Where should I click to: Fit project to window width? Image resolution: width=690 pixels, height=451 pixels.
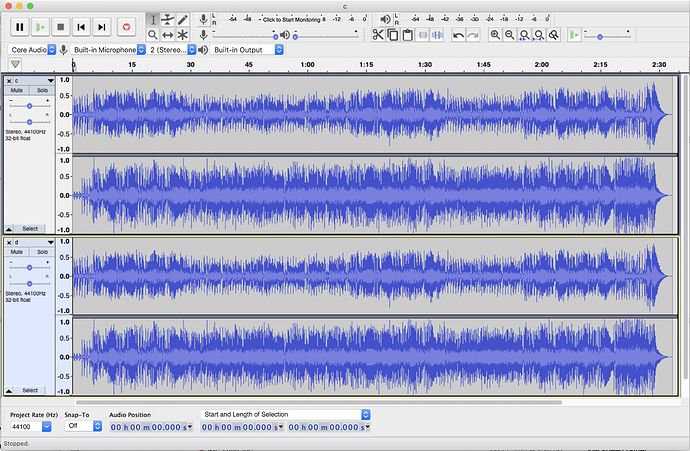[539, 35]
